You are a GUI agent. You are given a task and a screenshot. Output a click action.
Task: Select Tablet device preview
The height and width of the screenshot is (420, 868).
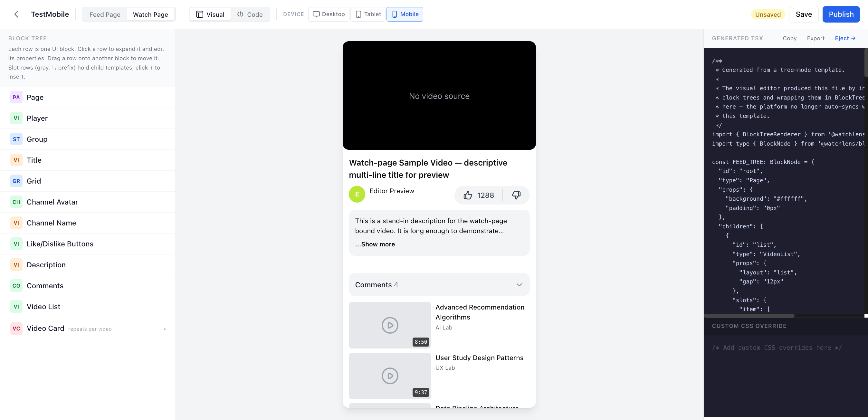pos(368,14)
